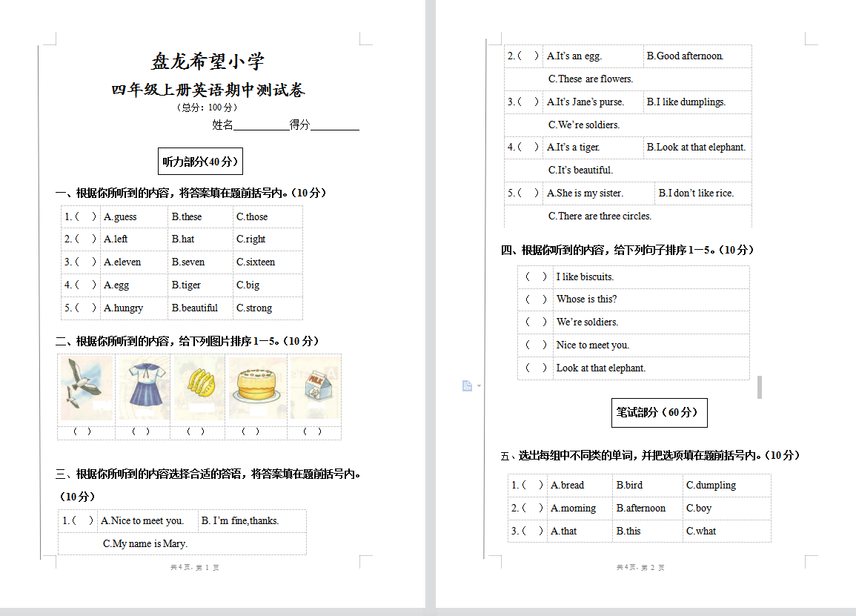Click the sentence C.These are flowers.
This screenshot has height=616, width=856.
591,79
